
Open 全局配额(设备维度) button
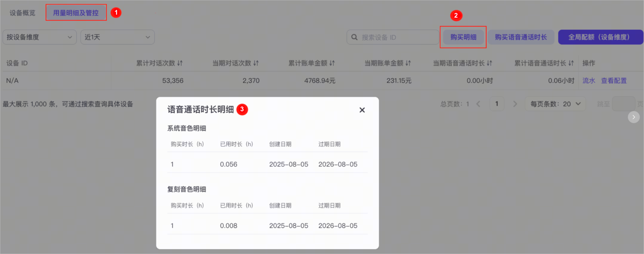(x=600, y=37)
